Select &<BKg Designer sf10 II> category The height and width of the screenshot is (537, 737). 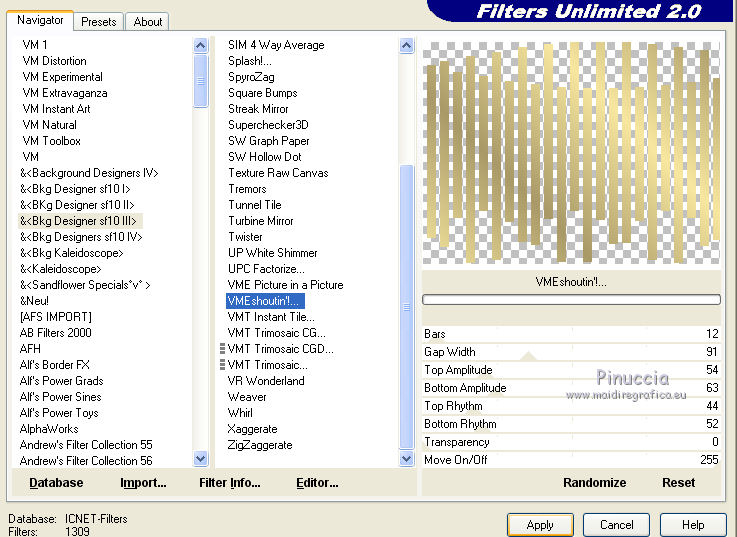(x=77, y=205)
